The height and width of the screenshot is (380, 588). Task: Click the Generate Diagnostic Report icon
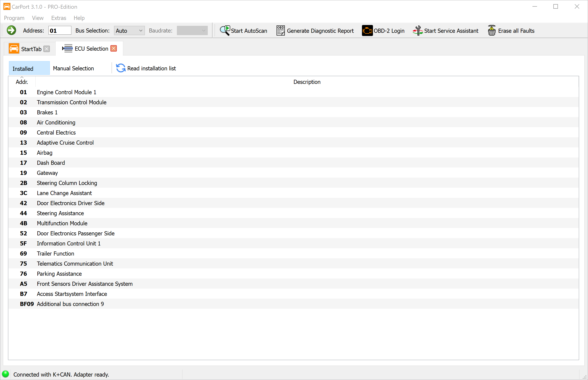coord(280,30)
